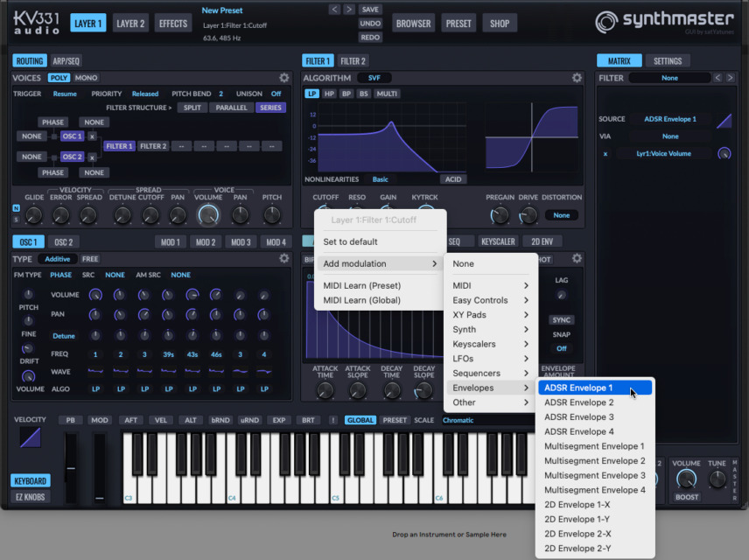Expand the MIDI sources submenu
The image size is (749, 560).
point(491,286)
